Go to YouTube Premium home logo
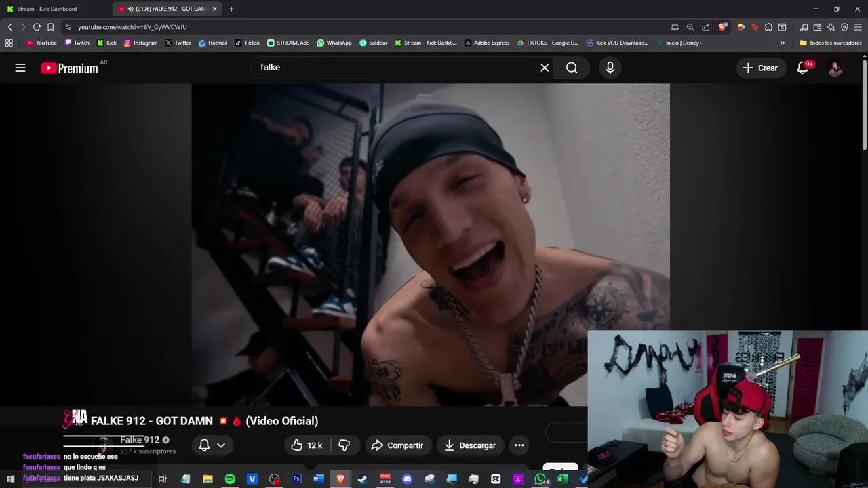868x488 pixels. coord(69,68)
